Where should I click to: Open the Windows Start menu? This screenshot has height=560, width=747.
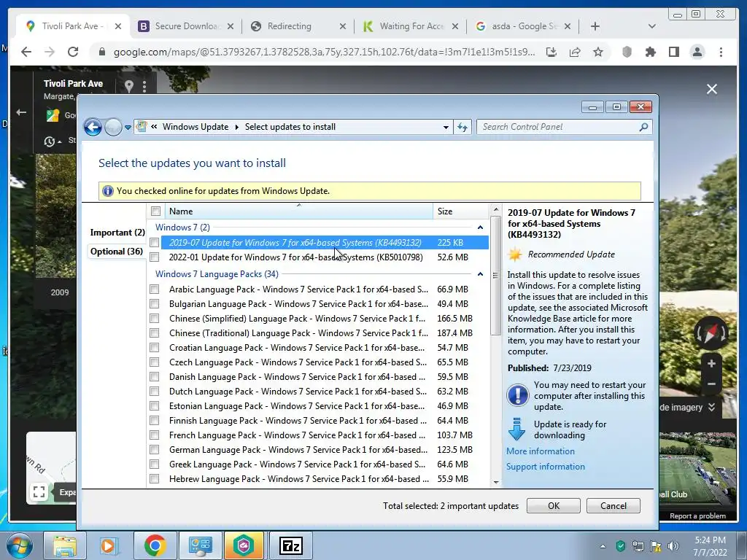[x=19, y=545]
